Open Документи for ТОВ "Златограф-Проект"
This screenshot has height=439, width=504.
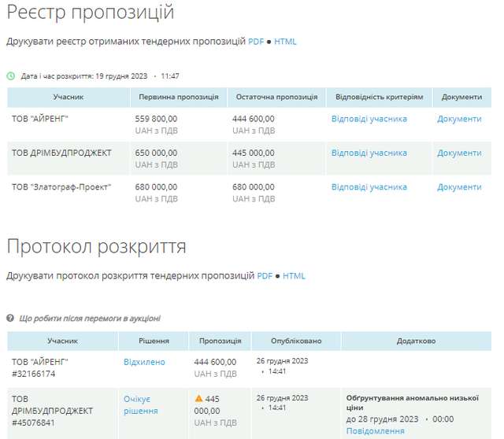(x=459, y=187)
